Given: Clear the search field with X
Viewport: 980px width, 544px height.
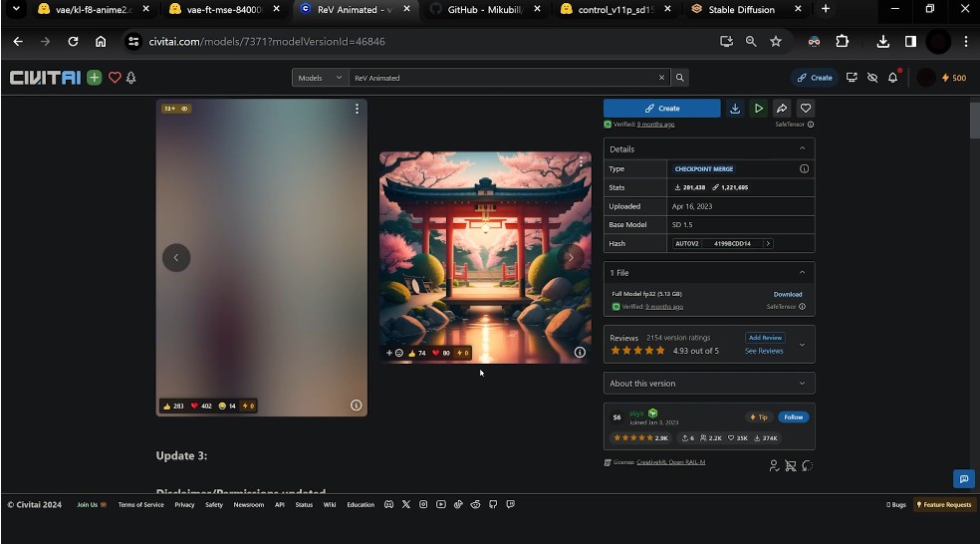Looking at the screenshot, I should point(661,78).
